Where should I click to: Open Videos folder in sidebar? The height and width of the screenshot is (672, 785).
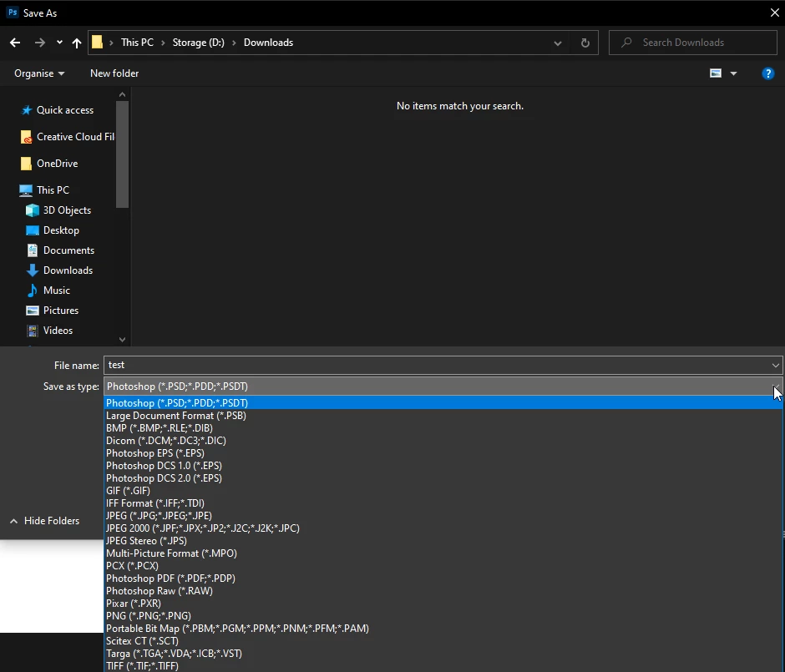coord(49,331)
